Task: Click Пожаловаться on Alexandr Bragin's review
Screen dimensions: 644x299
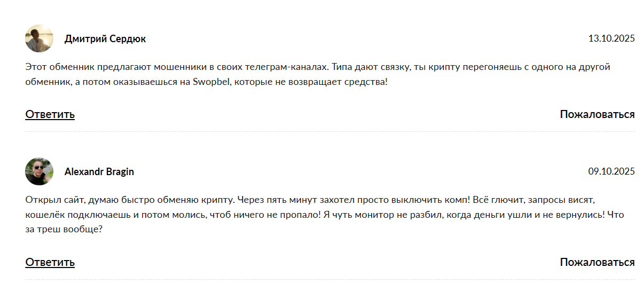Action: click(x=597, y=262)
